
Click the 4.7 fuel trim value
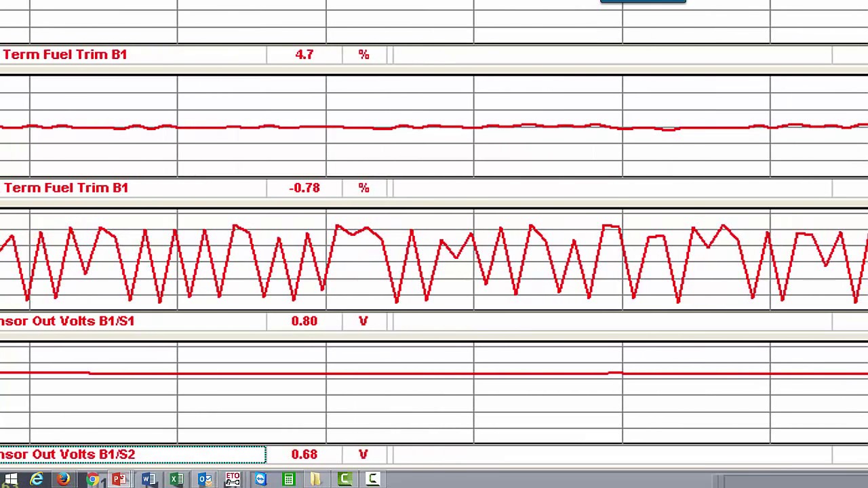304,54
